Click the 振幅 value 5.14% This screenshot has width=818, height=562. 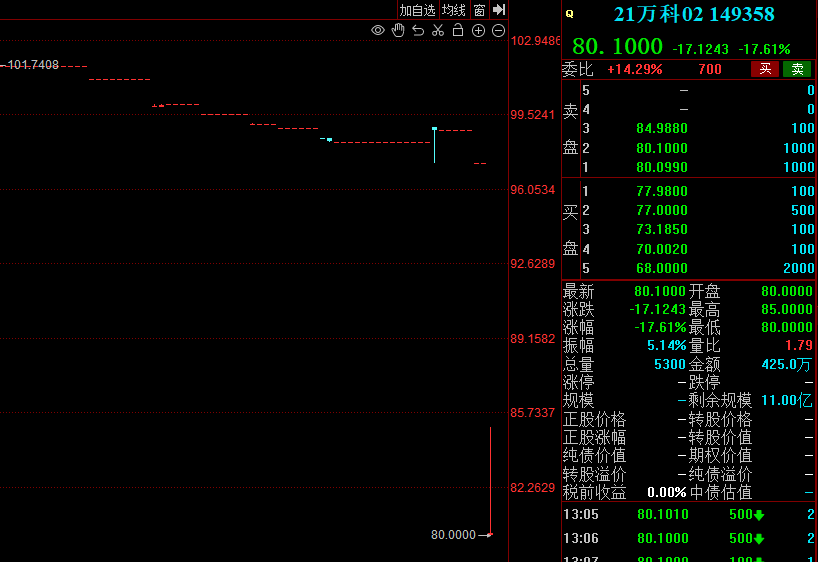pos(667,345)
